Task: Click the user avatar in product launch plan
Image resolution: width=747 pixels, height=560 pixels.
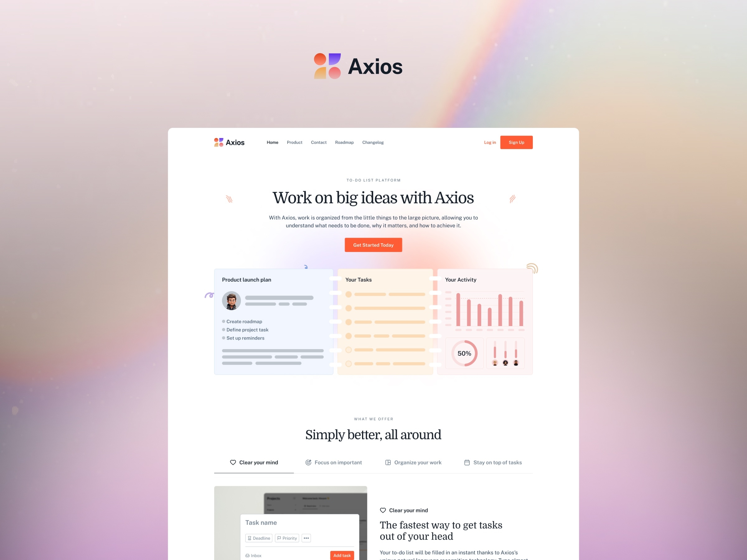Action: coord(231,301)
